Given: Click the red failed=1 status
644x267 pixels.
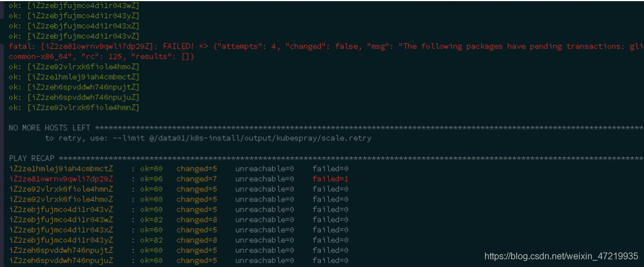Looking at the screenshot, I should click(330, 179).
